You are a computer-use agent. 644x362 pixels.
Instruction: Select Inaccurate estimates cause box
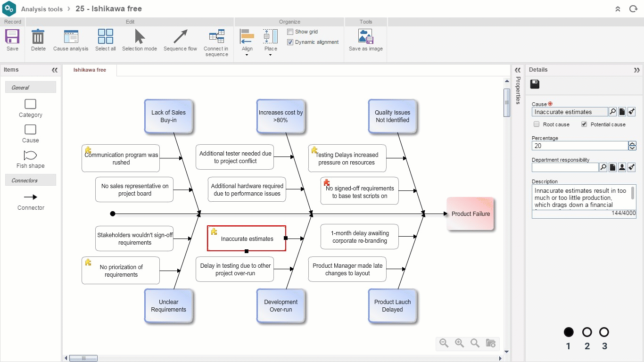(247, 239)
